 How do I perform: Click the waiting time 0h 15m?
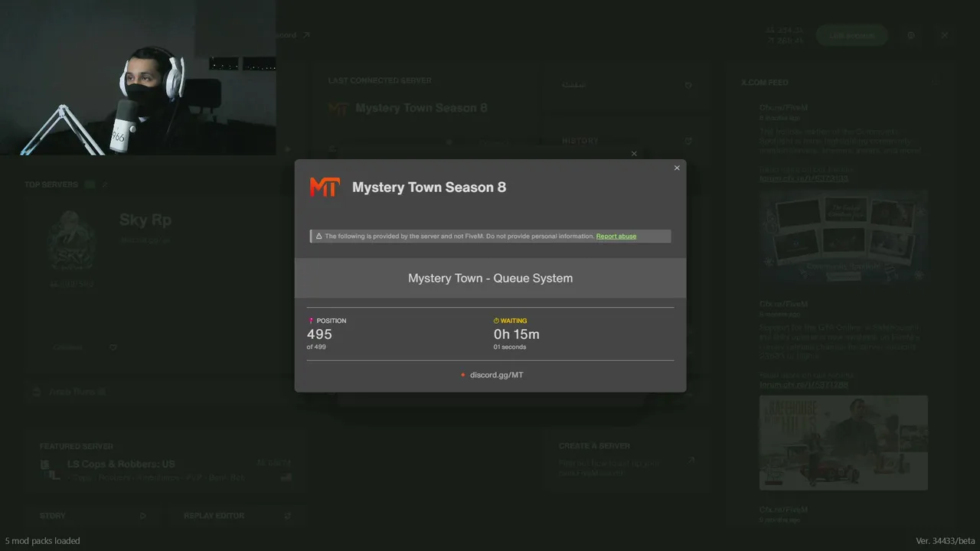(x=517, y=334)
